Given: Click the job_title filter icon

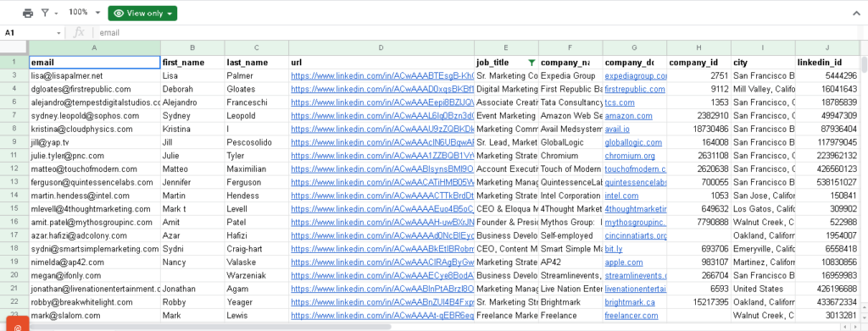Looking at the screenshot, I should (x=532, y=63).
